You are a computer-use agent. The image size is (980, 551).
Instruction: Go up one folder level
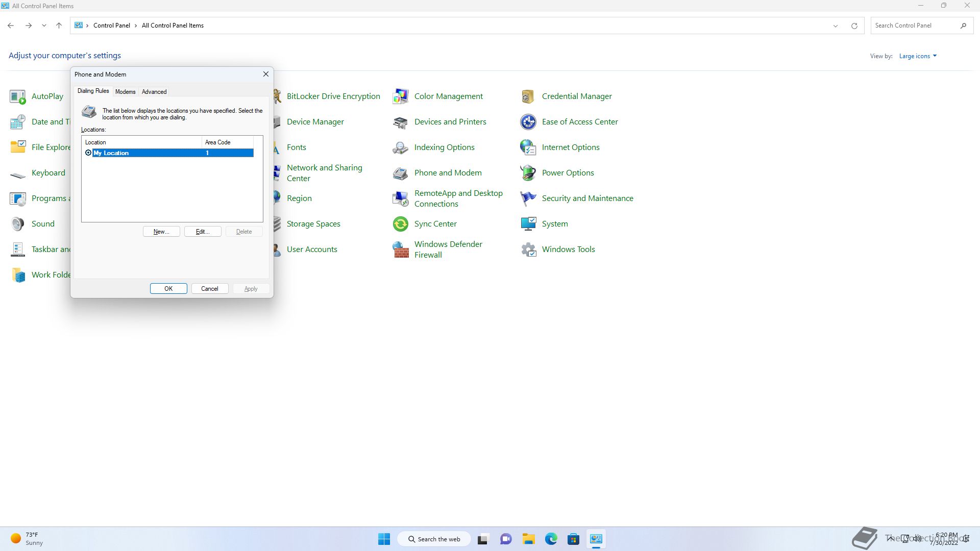pos(59,26)
